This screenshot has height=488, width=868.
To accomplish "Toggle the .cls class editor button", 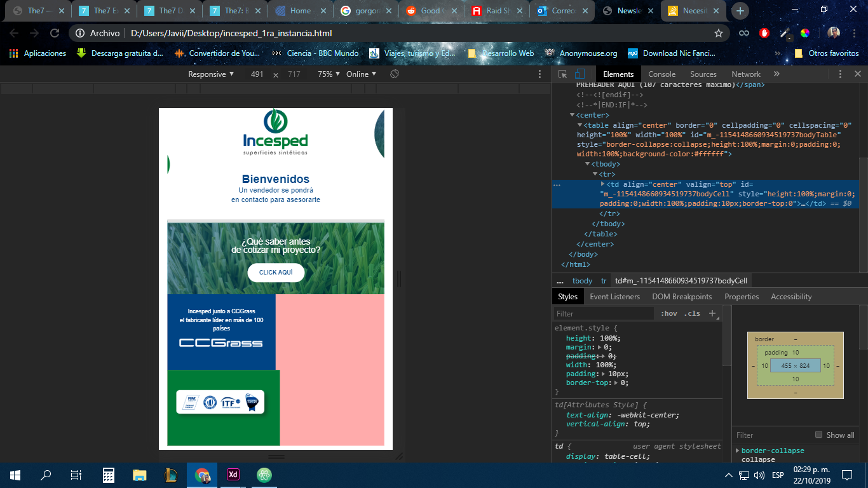I will [x=692, y=313].
